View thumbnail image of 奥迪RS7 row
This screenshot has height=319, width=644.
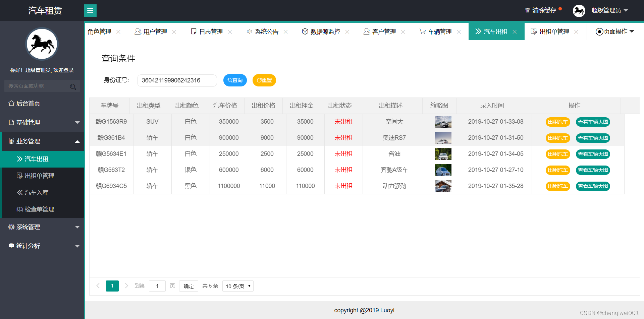[443, 138]
